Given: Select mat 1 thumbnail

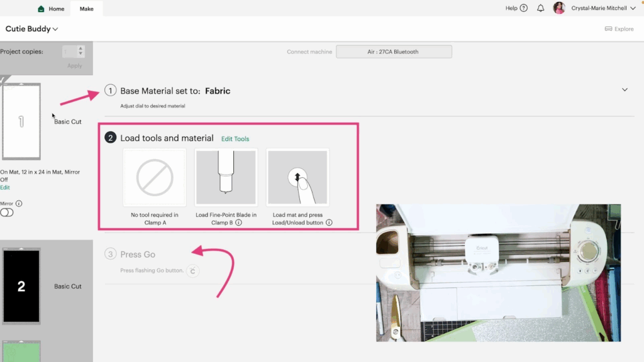Looking at the screenshot, I should tap(21, 121).
